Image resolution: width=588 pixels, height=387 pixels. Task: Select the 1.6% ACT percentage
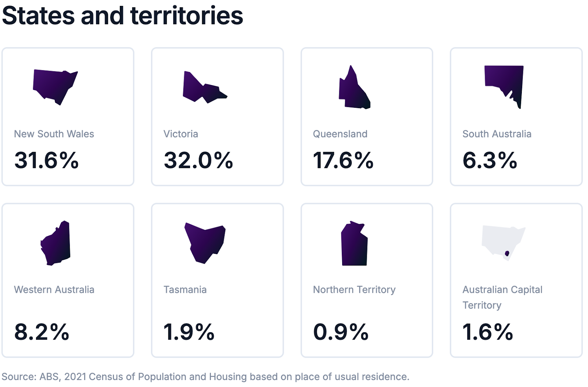488,332
